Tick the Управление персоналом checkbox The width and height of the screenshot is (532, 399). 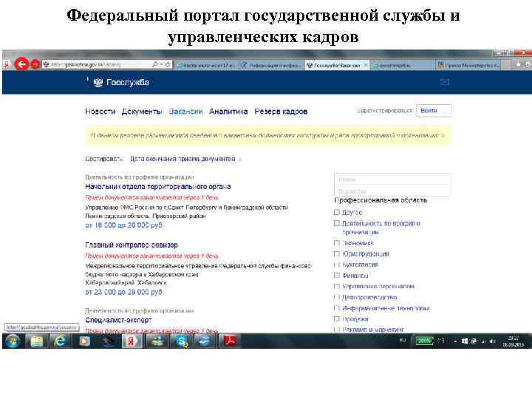click(337, 287)
